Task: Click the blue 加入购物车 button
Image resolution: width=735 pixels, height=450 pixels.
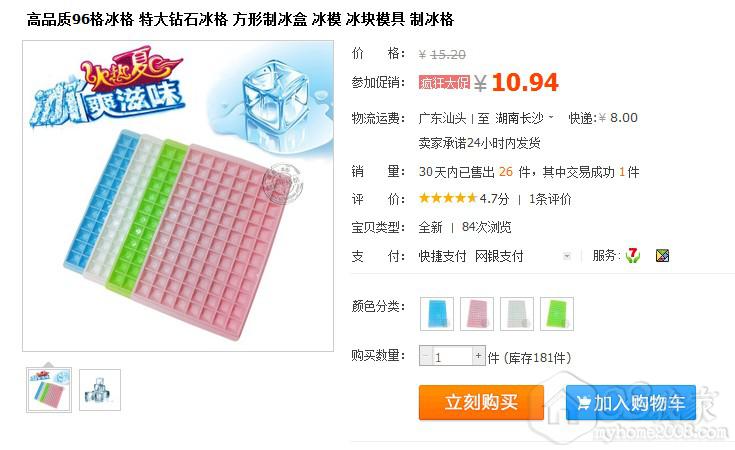Action: click(631, 402)
